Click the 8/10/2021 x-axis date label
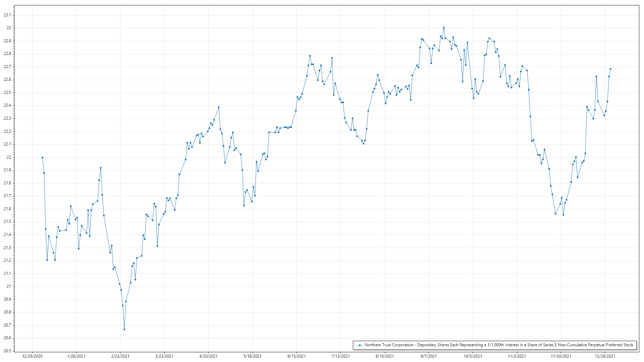The width and height of the screenshot is (644, 362). pos(385,356)
